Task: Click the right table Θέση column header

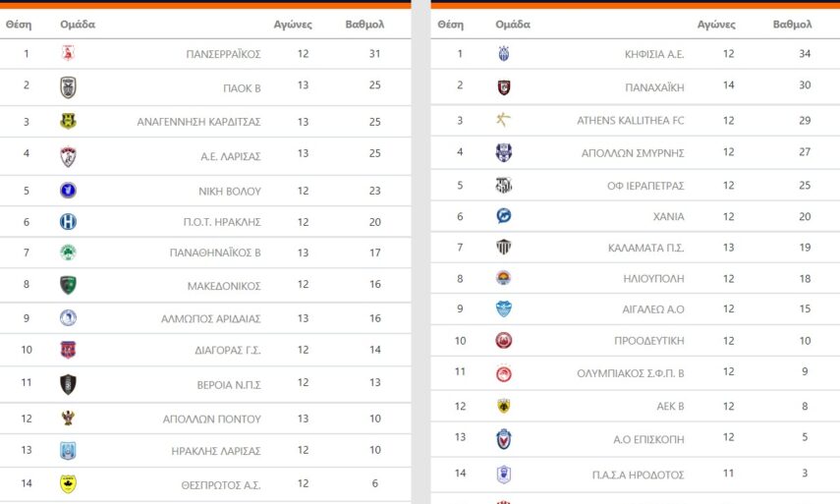Action: (x=450, y=24)
